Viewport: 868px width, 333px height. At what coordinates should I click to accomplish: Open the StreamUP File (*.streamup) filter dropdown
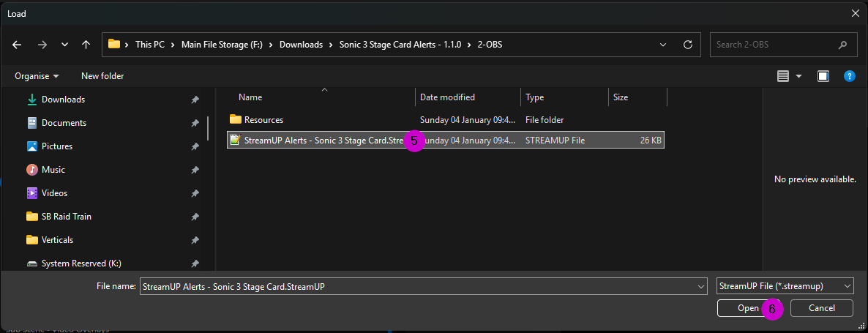pos(785,286)
